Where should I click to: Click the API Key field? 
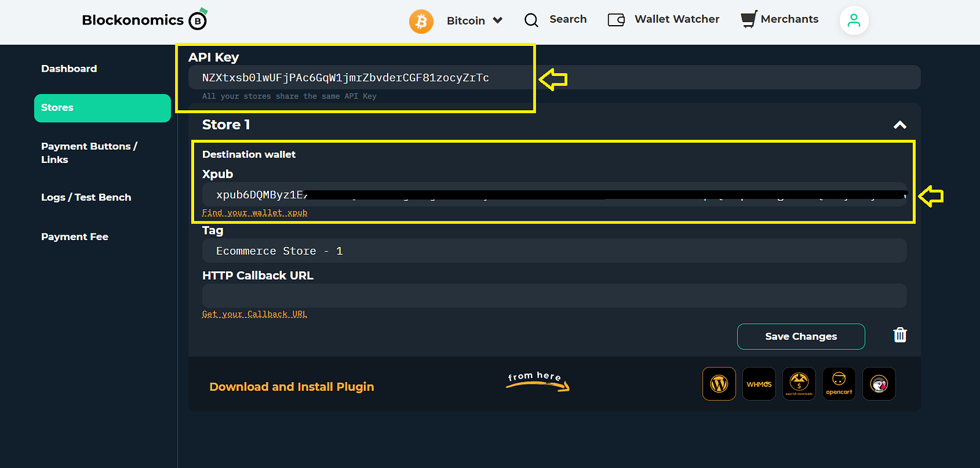[x=554, y=78]
